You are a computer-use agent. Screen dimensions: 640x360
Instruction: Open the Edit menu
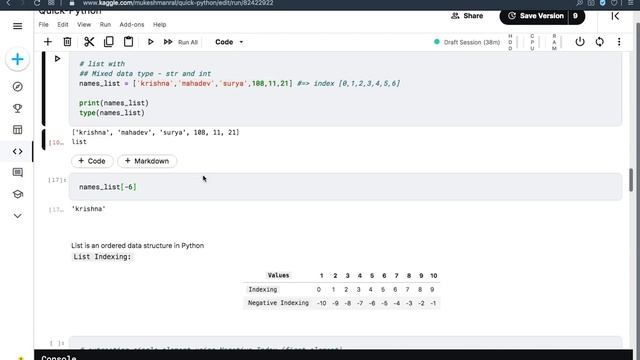click(62, 24)
